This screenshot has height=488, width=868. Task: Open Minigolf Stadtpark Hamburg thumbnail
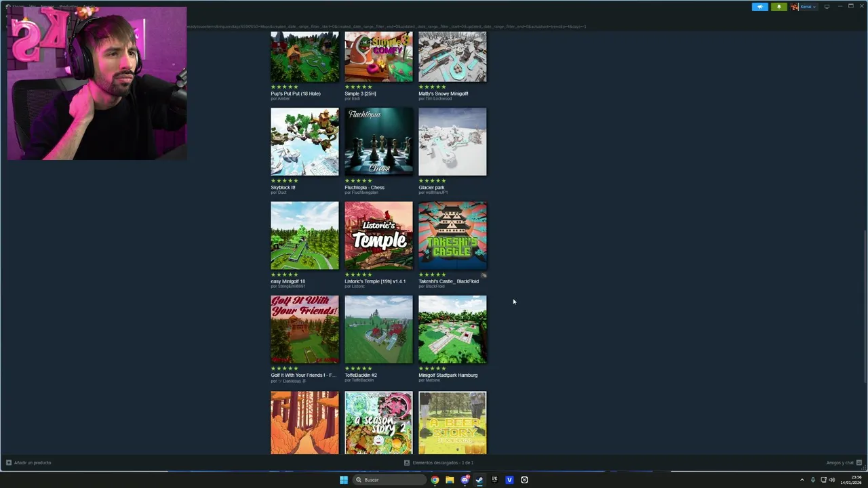pyautogui.click(x=452, y=329)
